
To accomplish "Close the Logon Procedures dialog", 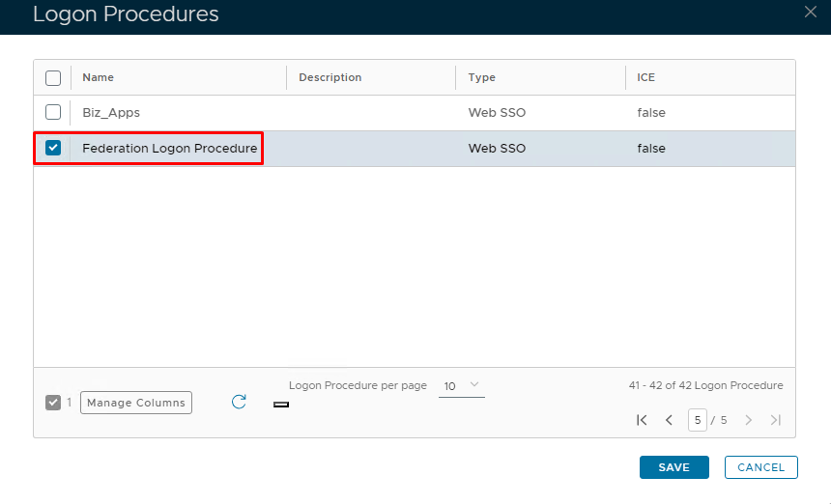I will point(811,12).
